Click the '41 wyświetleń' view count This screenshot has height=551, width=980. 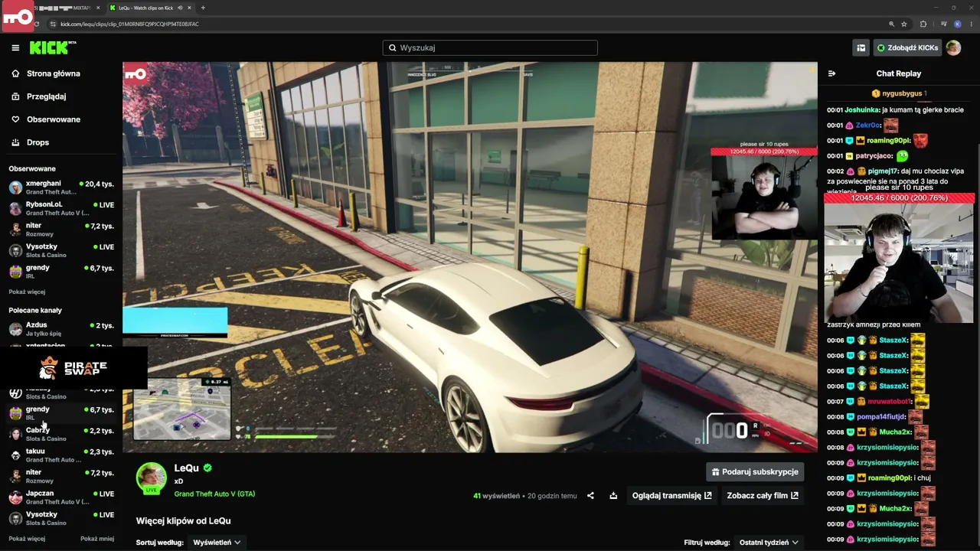pyautogui.click(x=496, y=496)
